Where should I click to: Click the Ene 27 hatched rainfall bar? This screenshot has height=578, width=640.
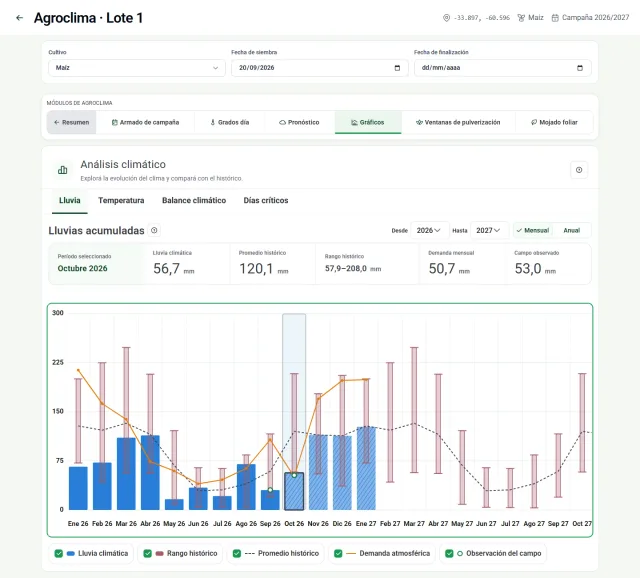click(x=366, y=469)
